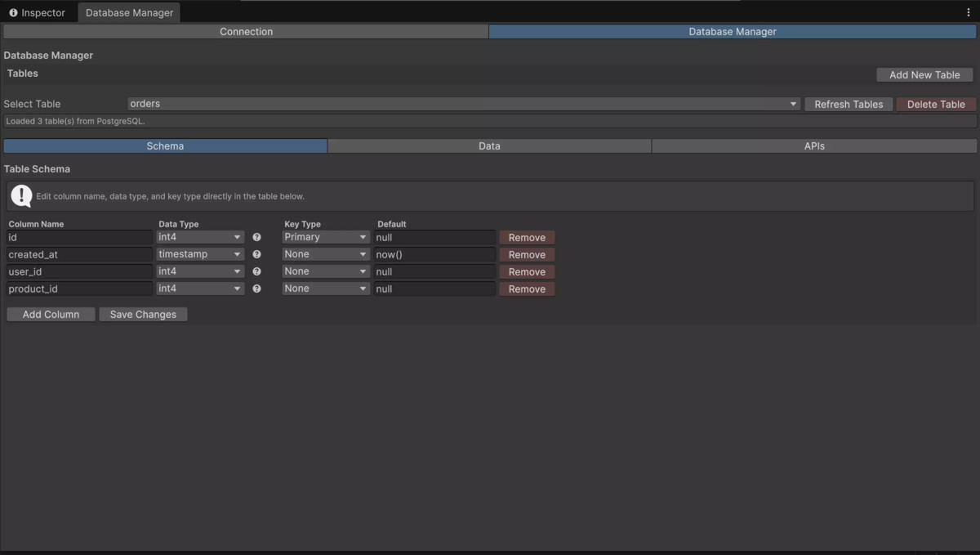Open the key type dropdown for product_id
This screenshot has width=980, height=555.
point(326,289)
